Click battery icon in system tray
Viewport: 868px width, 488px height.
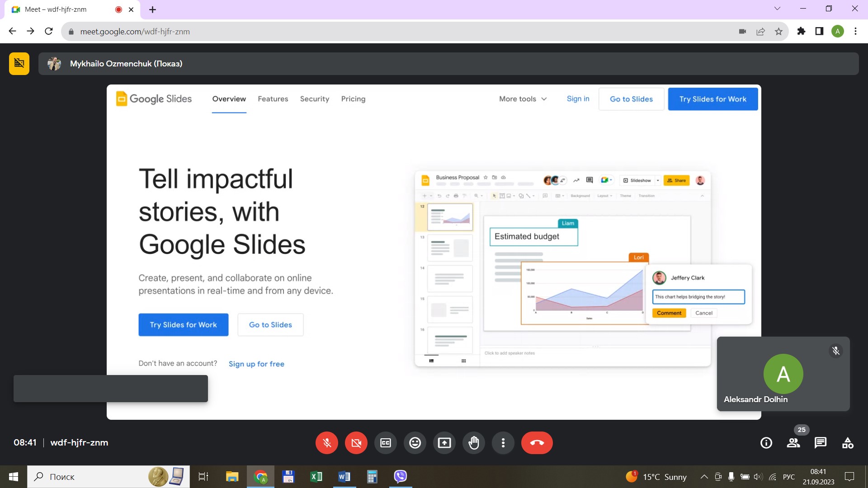pos(745,477)
